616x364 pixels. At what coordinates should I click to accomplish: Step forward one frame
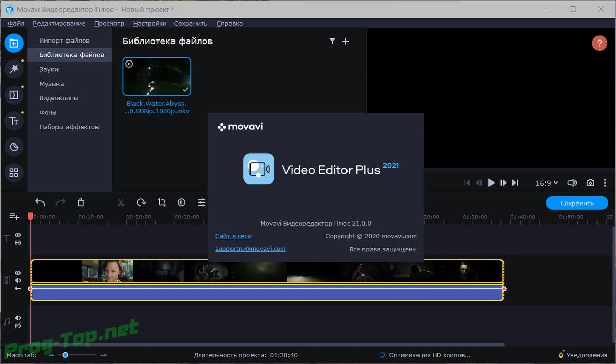point(504,183)
